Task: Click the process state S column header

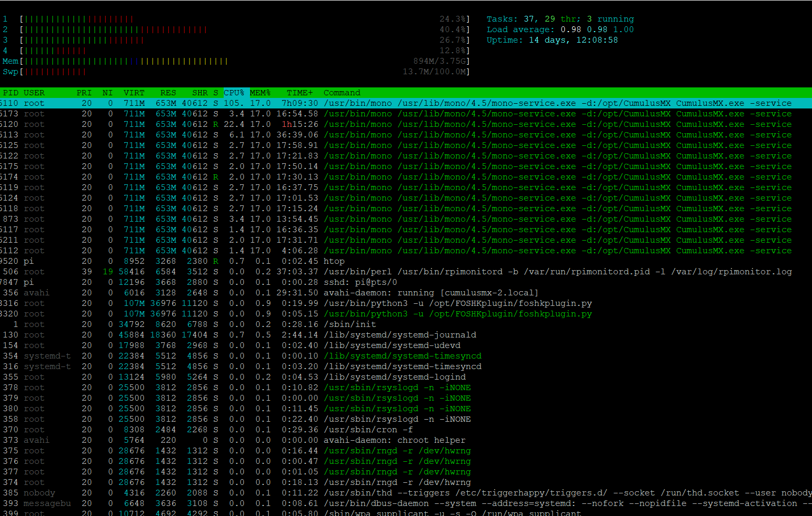Action: coord(216,93)
